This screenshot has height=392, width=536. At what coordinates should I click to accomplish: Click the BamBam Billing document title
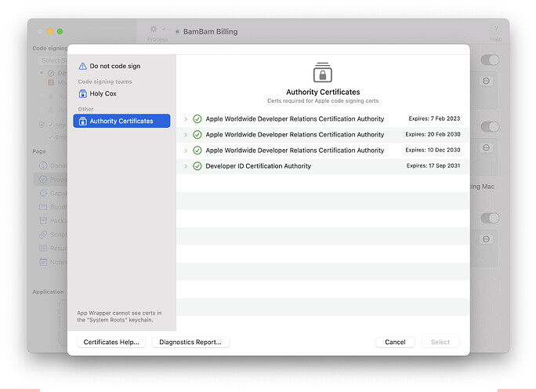(x=210, y=31)
